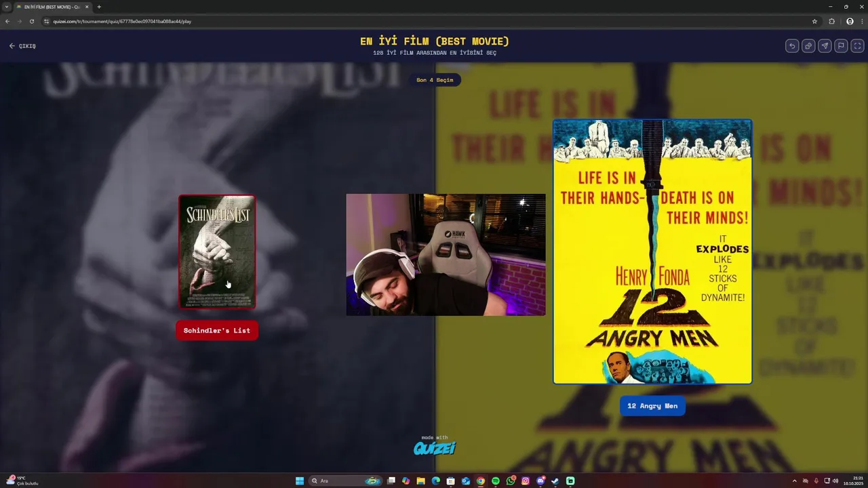This screenshot has height=488, width=868.
Task: Close the EN İYİ FİLM browser tab
Action: (x=87, y=7)
